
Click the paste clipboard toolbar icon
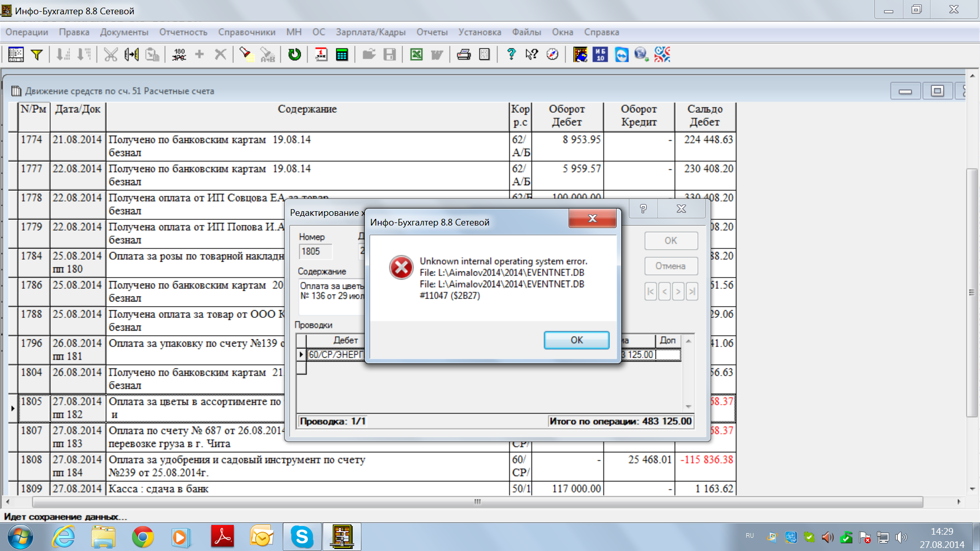coord(152,54)
